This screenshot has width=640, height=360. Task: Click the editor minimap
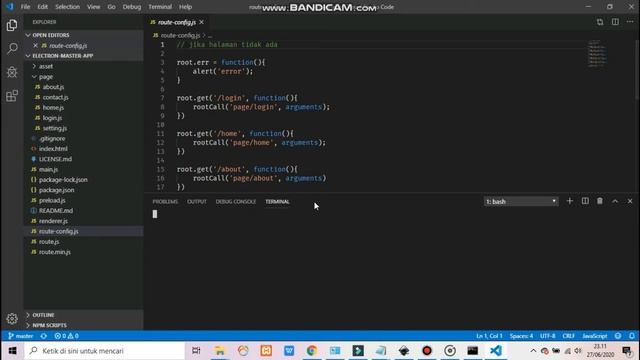598,53
